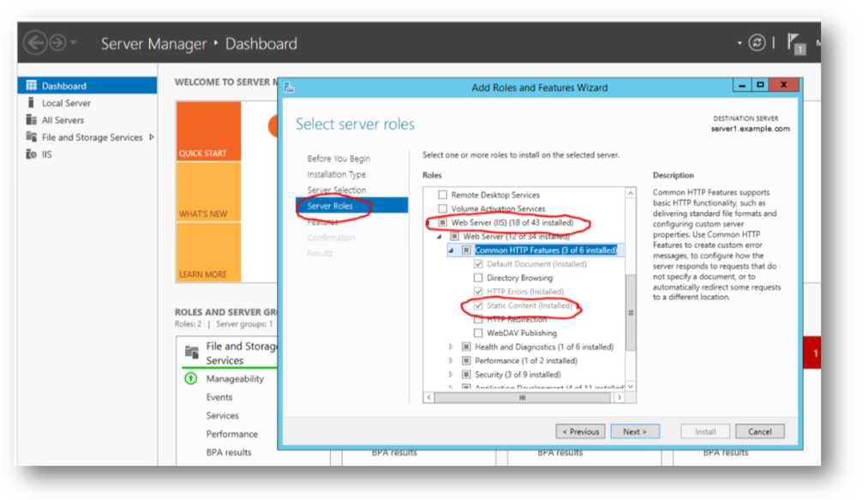Expand the Health and Diagnostics node

[452, 346]
